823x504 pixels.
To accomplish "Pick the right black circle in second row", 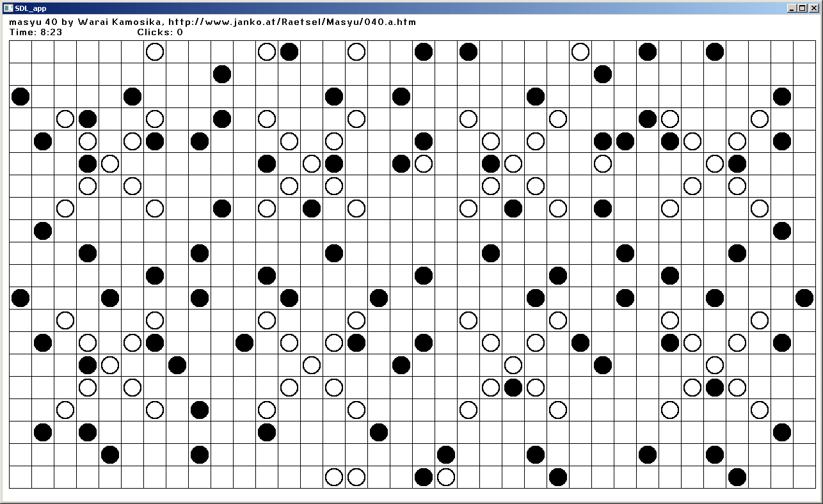I will point(603,74).
